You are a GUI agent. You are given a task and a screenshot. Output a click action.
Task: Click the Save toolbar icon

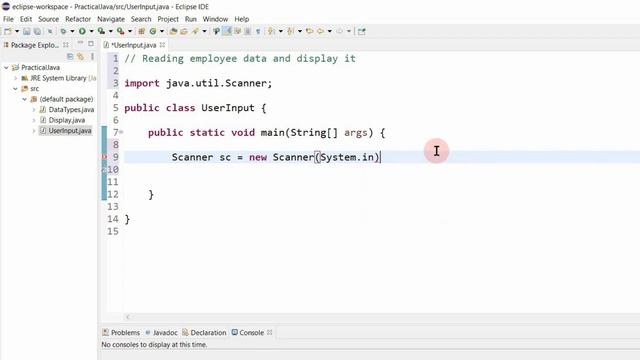(27, 31)
